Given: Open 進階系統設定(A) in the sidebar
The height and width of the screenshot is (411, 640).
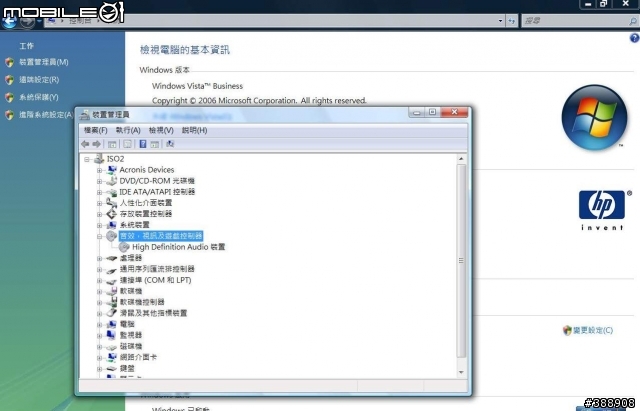Looking at the screenshot, I should pyautogui.click(x=46, y=115).
